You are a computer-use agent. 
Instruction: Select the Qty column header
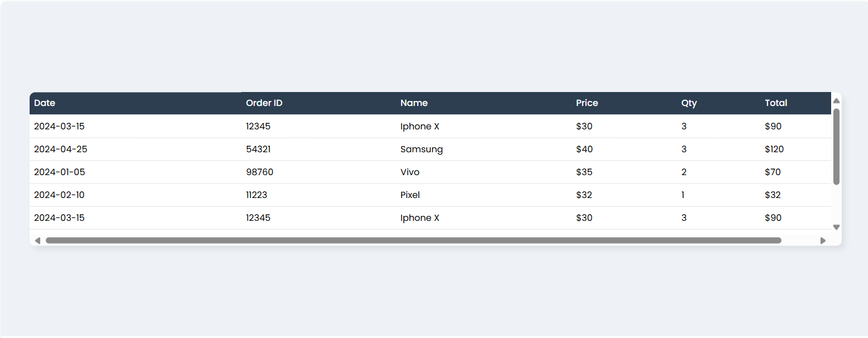coord(689,103)
